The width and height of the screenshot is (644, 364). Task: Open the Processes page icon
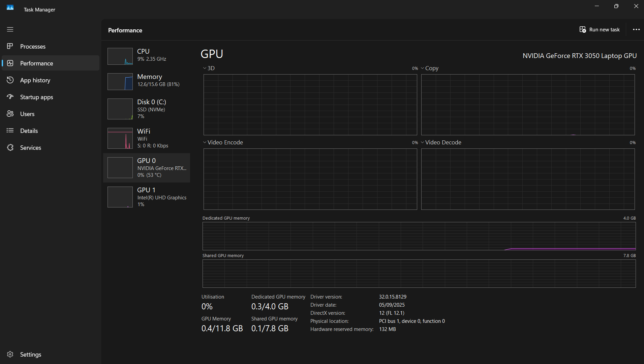pos(10,46)
